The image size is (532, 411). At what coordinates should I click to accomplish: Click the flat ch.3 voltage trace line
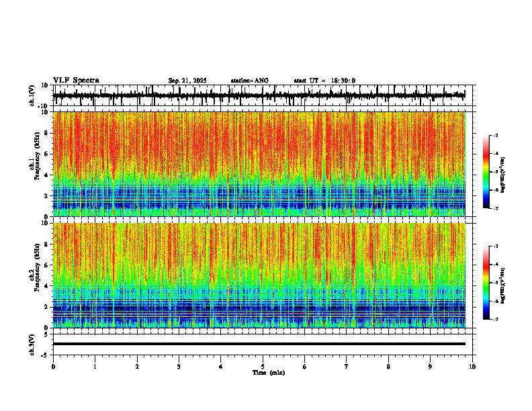pyautogui.click(x=259, y=344)
